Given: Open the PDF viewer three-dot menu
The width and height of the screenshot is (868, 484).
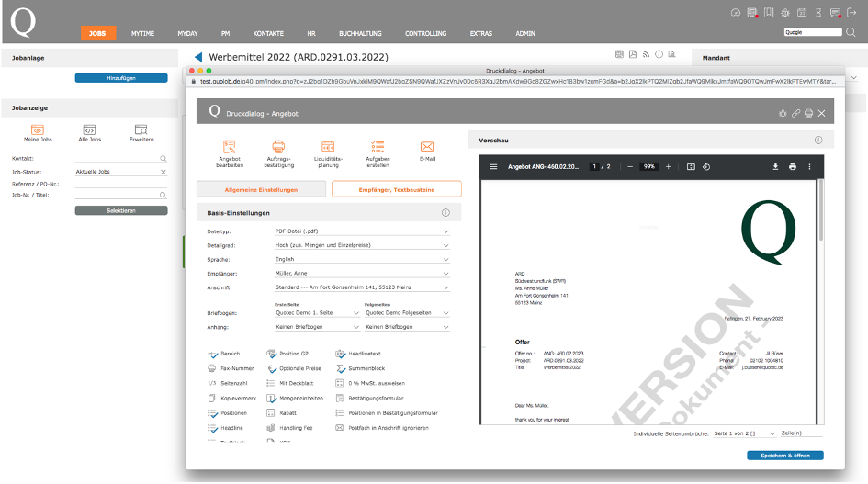Looking at the screenshot, I should [809, 166].
